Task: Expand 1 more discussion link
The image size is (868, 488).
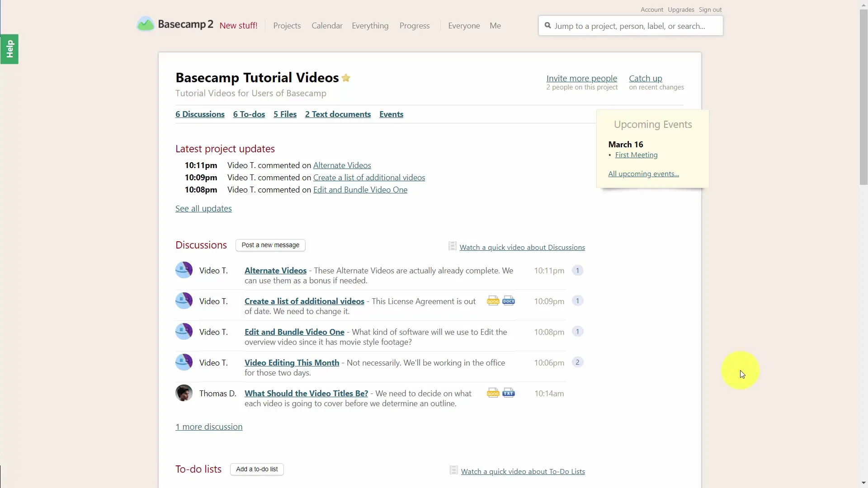Action: pyautogui.click(x=209, y=427)
